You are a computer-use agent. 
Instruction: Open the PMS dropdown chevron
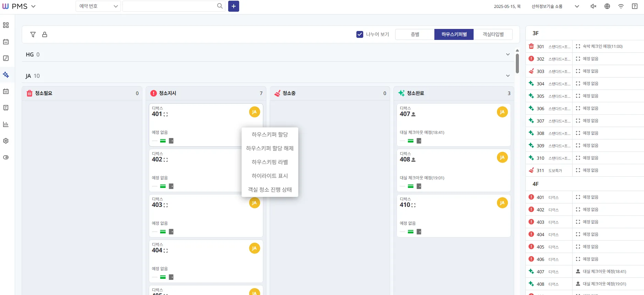tap(33, 6)
